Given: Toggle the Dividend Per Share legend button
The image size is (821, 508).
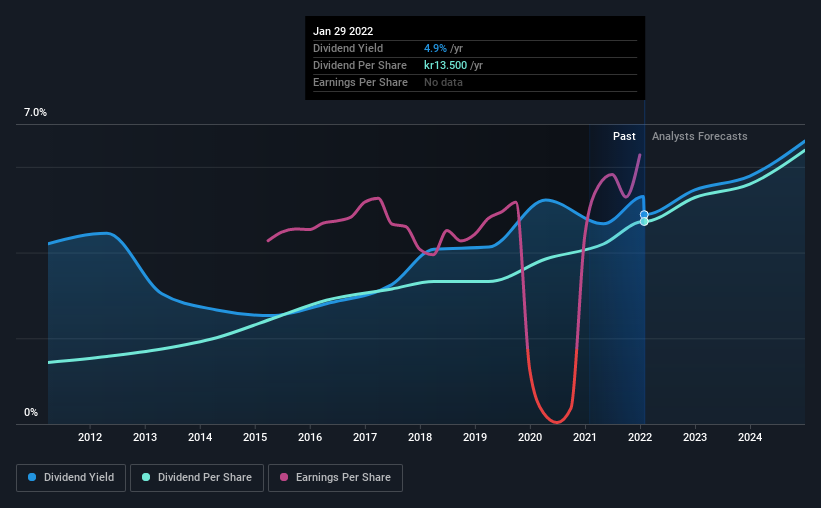Looking at the screenshot, I should pos(197,478).
